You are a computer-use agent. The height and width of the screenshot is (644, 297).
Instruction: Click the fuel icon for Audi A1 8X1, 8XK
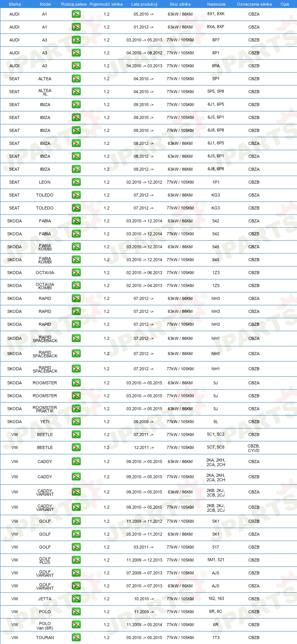76,14
